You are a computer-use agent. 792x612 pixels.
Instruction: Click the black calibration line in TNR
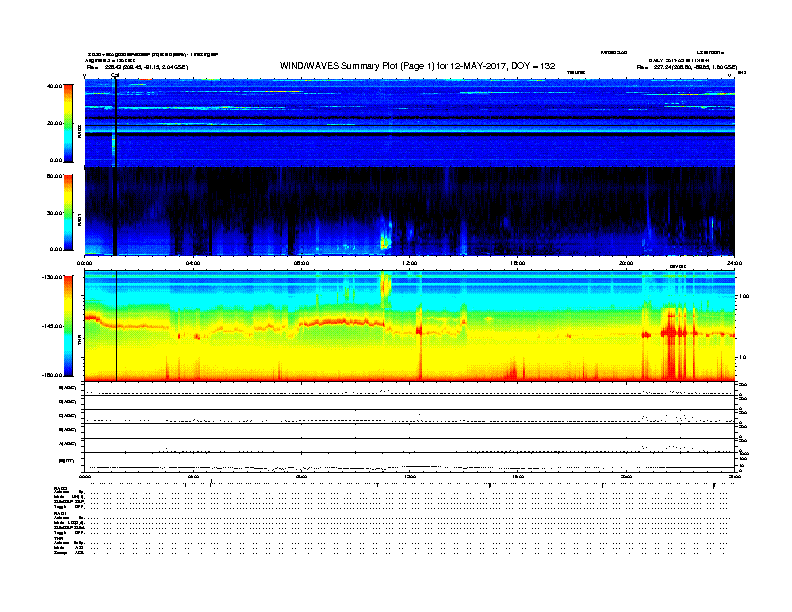tap(117, 326)
